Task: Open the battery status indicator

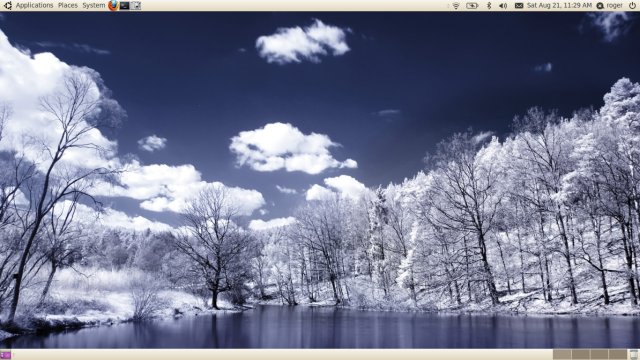Action: [x=472, y=6]
